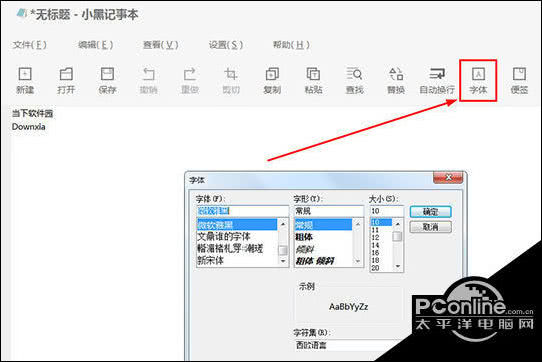This screenshot has width=542, height=362.
Task: Toggle 自动换行 word wrap icon
Action: pos(437,80)
